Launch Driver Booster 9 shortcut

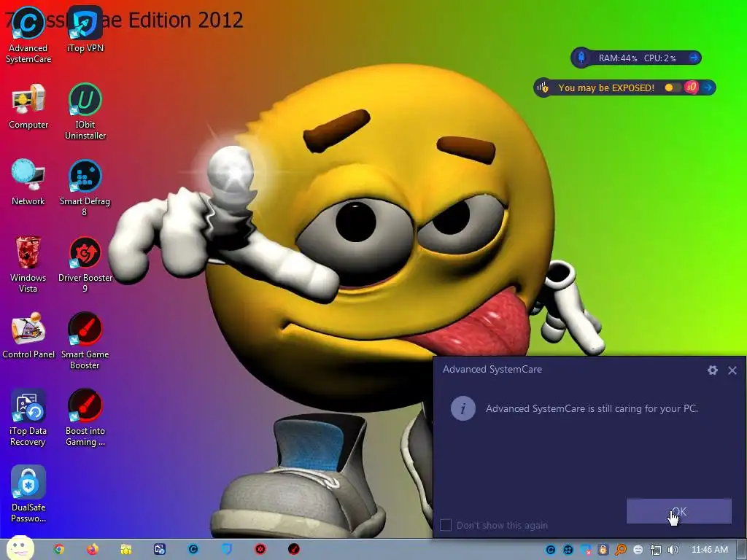tap(85, 265)
